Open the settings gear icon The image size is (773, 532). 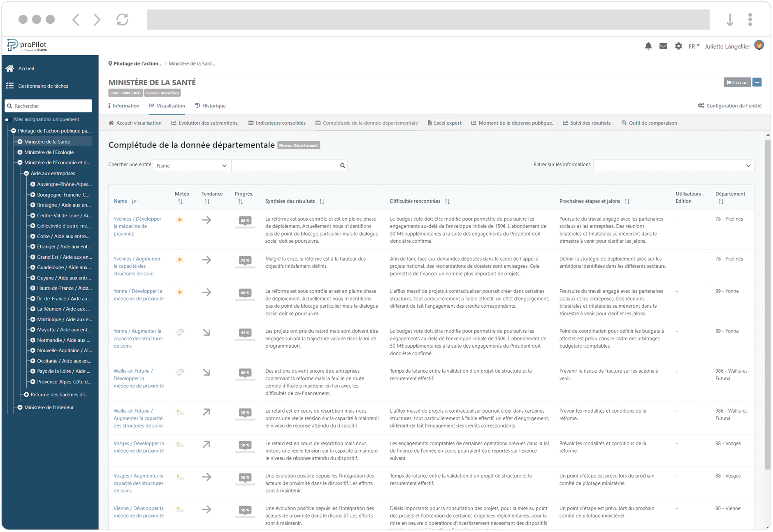coord(678,46)
